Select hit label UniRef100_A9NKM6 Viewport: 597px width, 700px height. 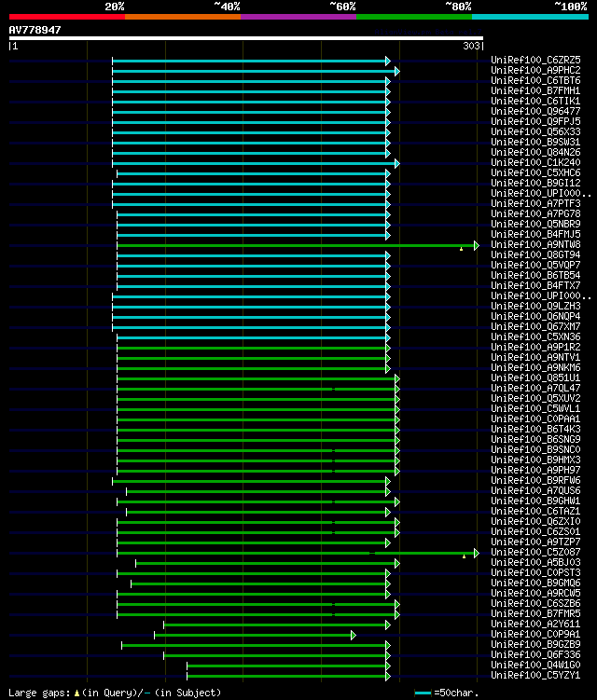[x=535, y=368]
